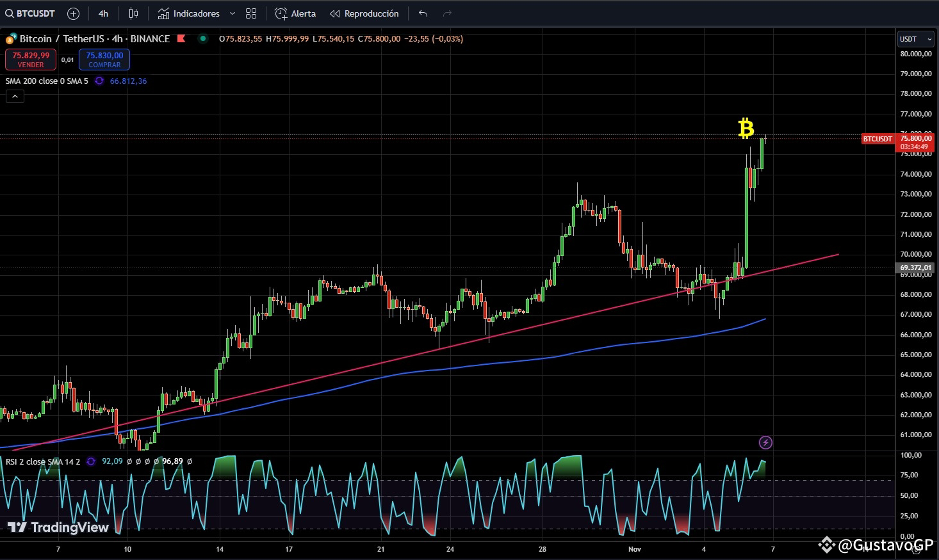Click the blue COMPRAR buy button
The image size is (939, 560).
104,60
